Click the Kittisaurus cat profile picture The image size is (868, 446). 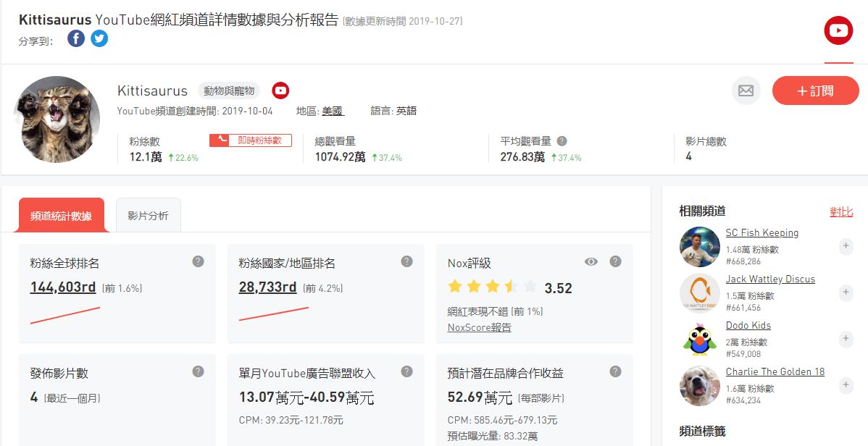click(57, 119)
